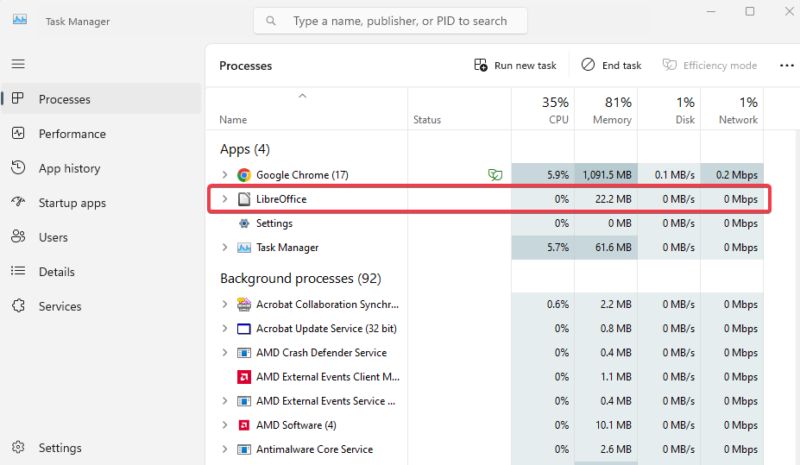This screenshot has width=800, height=465.
Task: Click the AMD External Events Client icon
Action: (244, 377)
